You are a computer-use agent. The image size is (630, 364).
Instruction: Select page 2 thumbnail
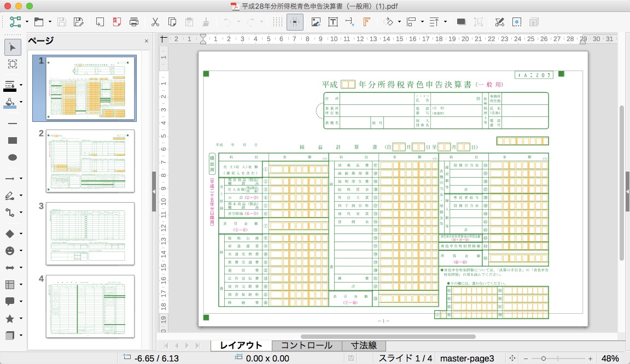(90, 161)
